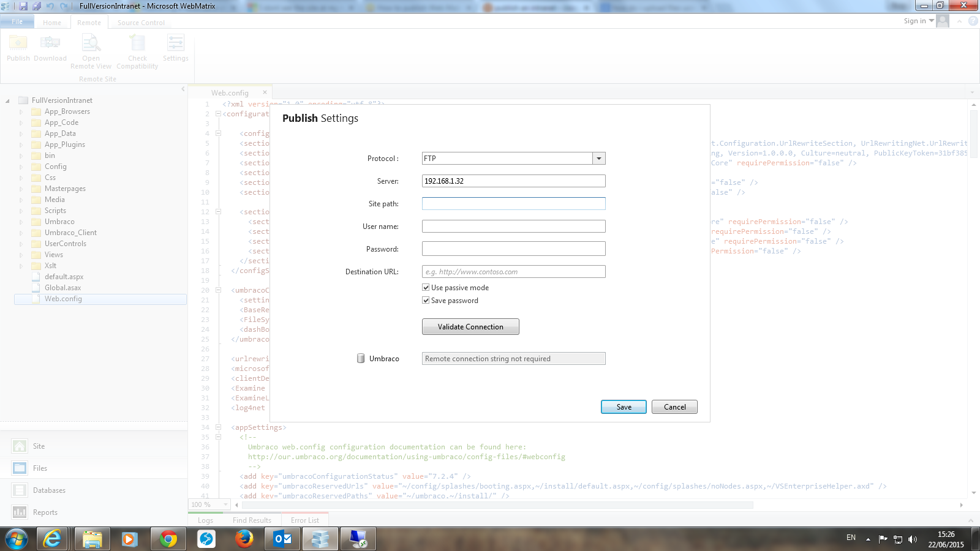Click the Web.config editor tab
The image size is (980, 551).
230,93
